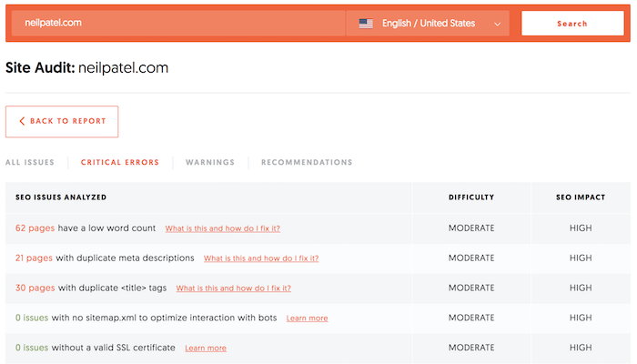Click the sitemap.xml issue description text
The image size is (637, 364).
click(x=164, y=318)
